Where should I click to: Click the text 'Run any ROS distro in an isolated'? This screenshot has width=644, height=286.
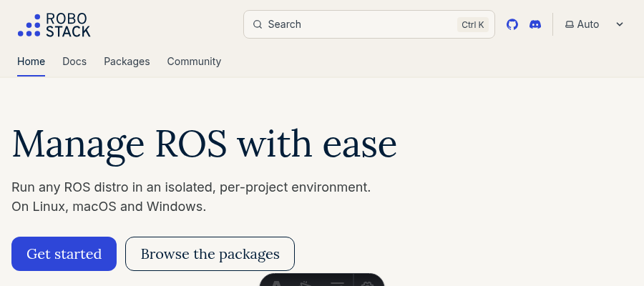click(114, 187)
